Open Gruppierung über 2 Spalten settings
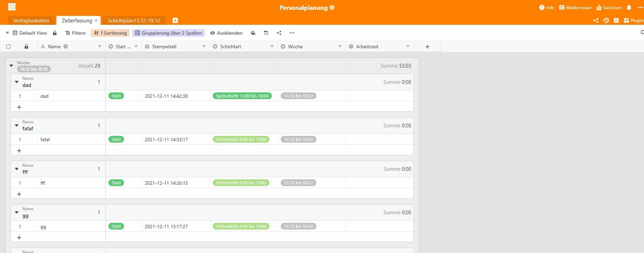The width and height of the screenshot is (644, 253). coord(168,33)
